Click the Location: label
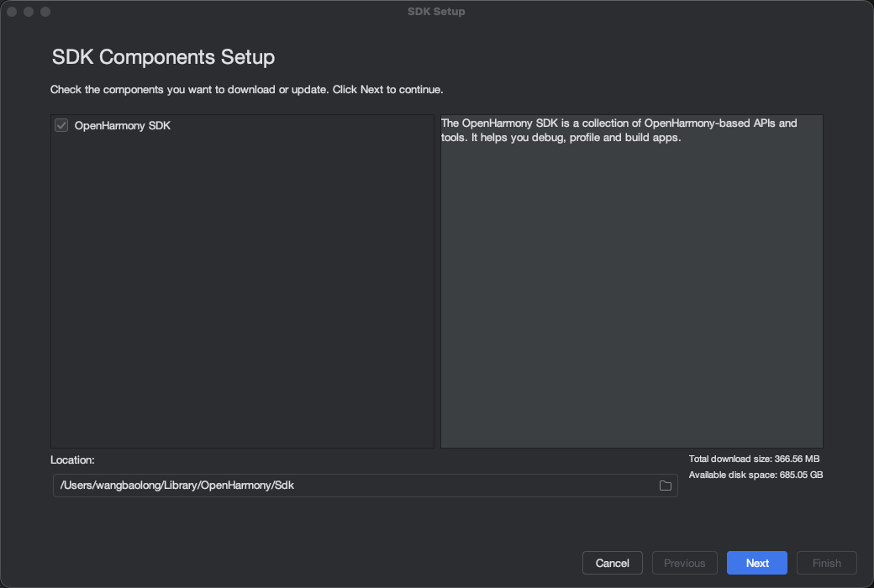Screen dimensions: 874x588 point(72,459)
